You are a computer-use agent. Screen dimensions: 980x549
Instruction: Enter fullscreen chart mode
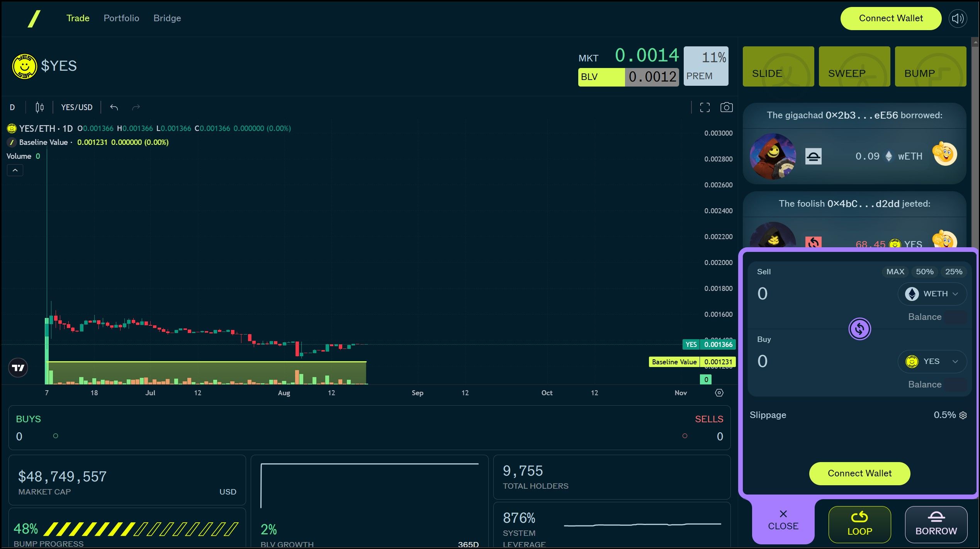(x=705, y=107)
